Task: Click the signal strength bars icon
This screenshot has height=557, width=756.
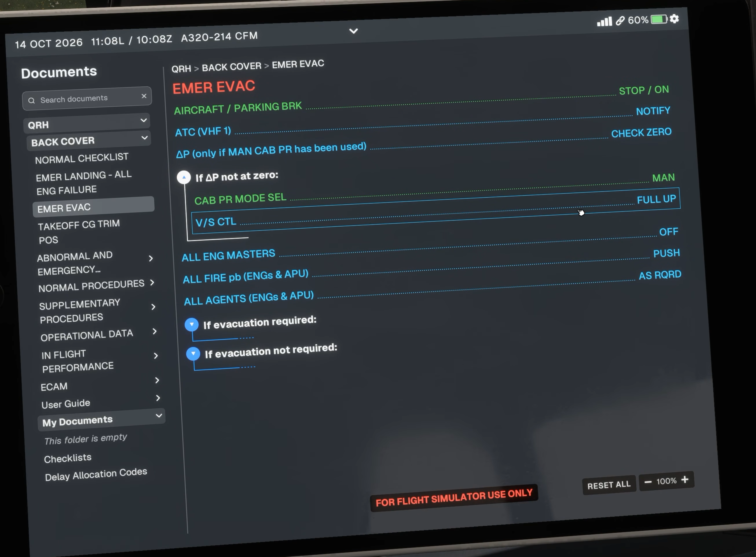Action: point(604,21)
